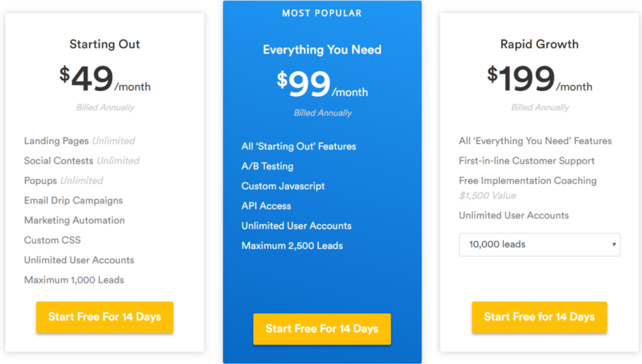Open the 10,000 leads dropdown
The image size is (642, 364).
pos(539,244)
